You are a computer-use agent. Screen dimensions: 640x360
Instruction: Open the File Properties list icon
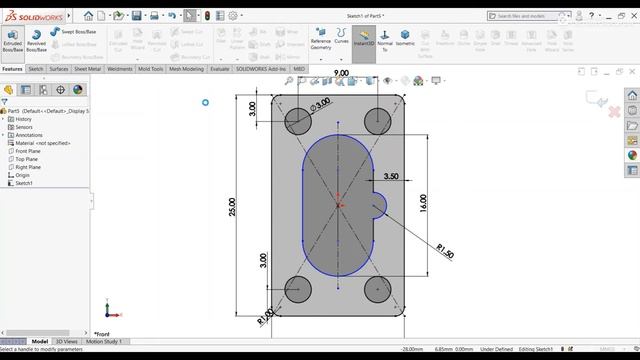[x=220, y=16]
